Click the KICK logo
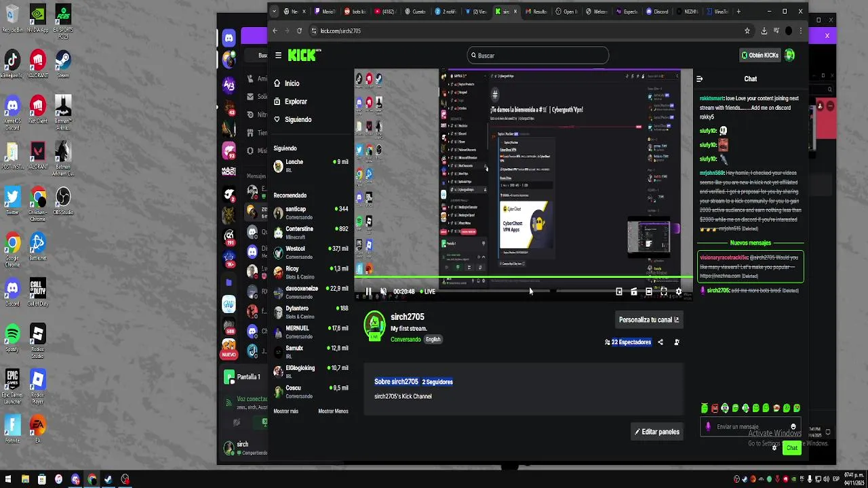The width and height of the screenshot is (868, 488). click(303, 56)
